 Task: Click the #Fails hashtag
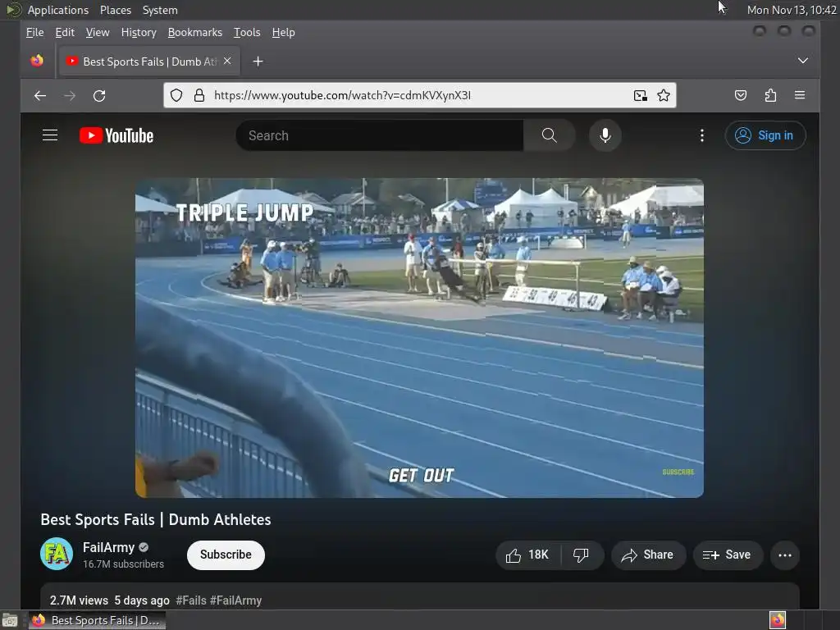190,600
